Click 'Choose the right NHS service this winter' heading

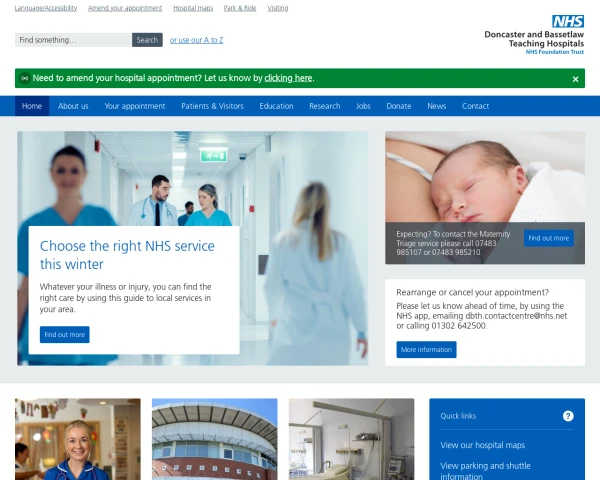click(127, 255)
